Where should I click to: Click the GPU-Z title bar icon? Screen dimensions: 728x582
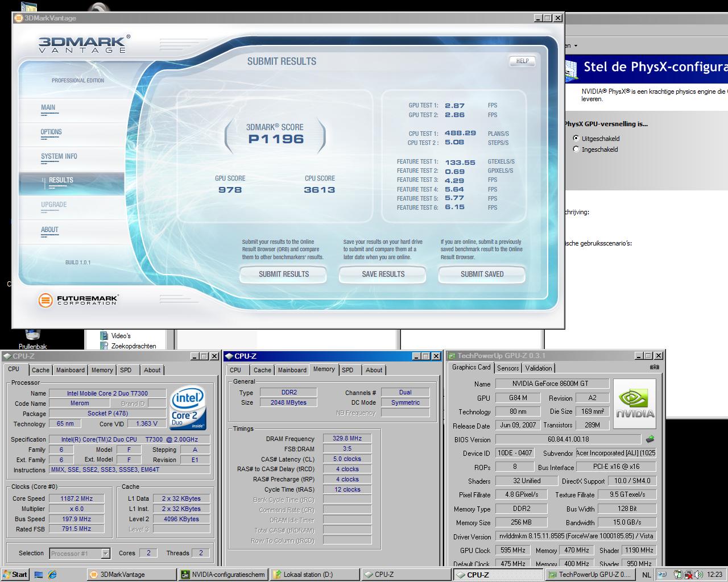click(x=452, y=356)
